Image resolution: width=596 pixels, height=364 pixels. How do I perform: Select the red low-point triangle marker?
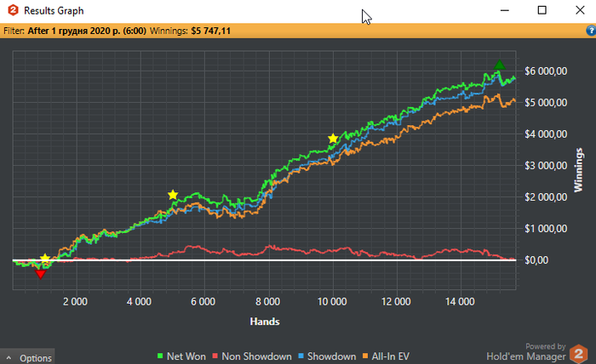pyautogui.click(x=40, y=275)
